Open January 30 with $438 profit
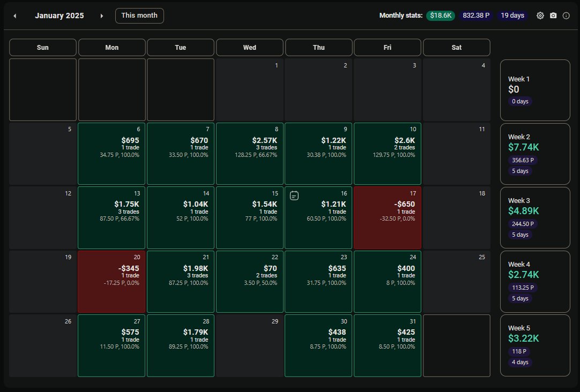 [318, 346]
